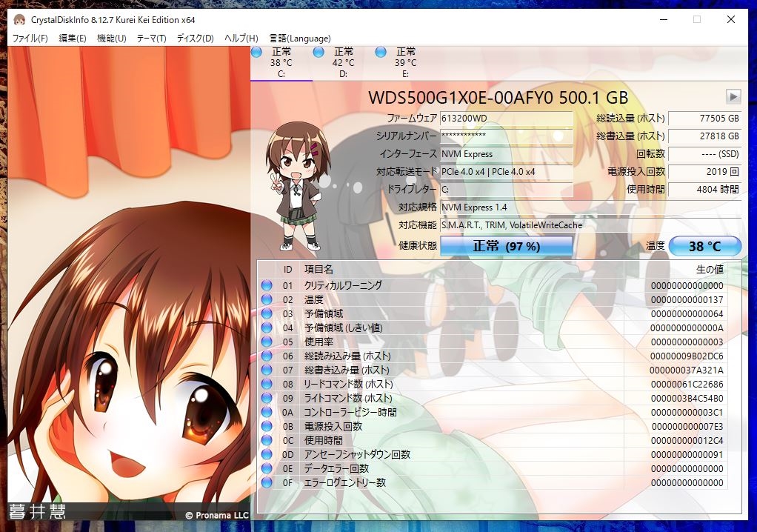Image resolution: width=757 pixels, height=532 pixels.
Task: Click the 38 °C temperature button
Action: click(x=705, y=246)
